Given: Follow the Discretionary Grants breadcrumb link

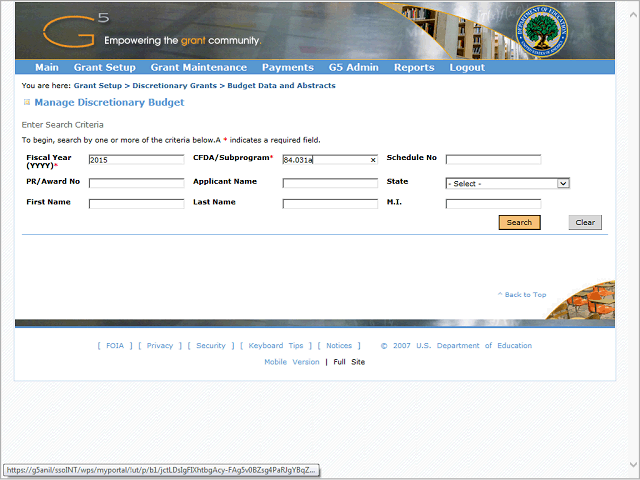Looking at the screenshot, I should [174, 86].
